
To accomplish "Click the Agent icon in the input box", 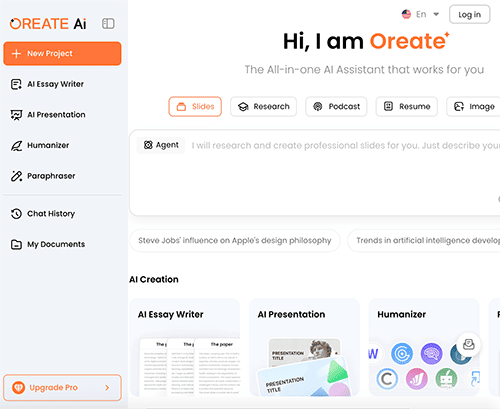I will point(148,145).
